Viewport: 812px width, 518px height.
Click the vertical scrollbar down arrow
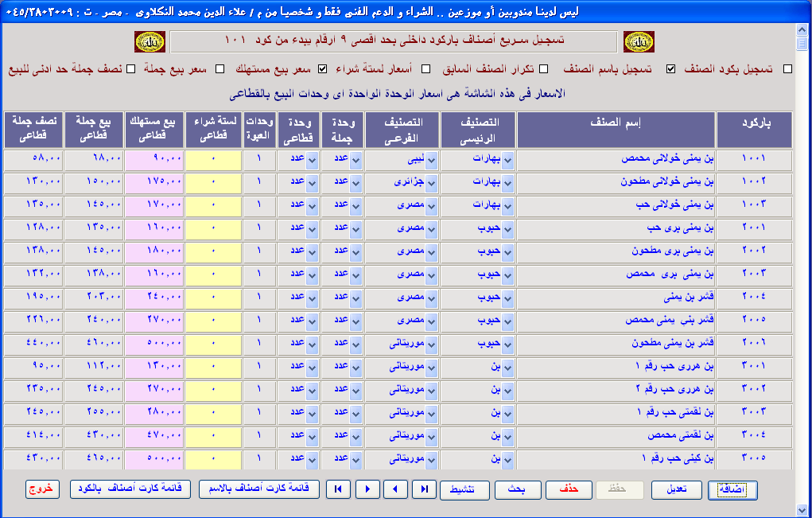(x=802, y=509)
